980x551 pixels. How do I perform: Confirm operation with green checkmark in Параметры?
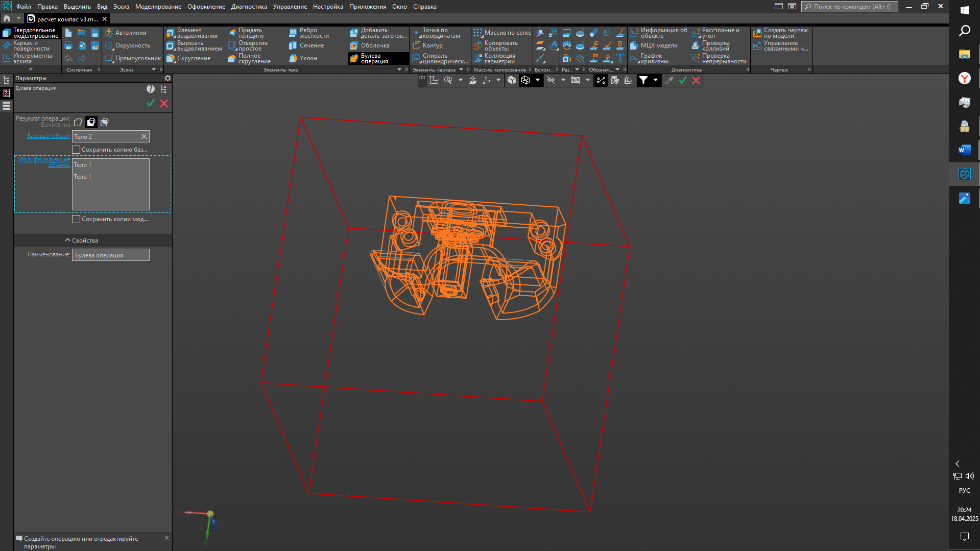tap(151, 104)
